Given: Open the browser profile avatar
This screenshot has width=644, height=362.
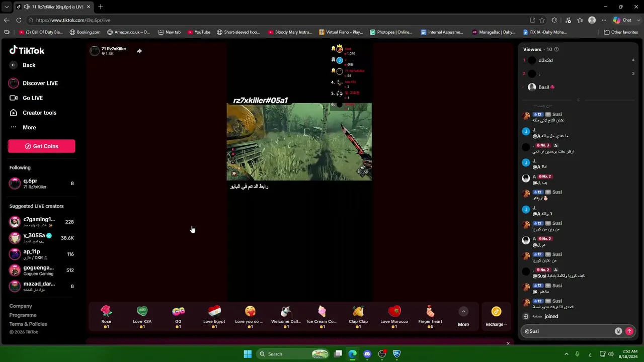Looking at the screenshot, I should [x=592, y=20].
